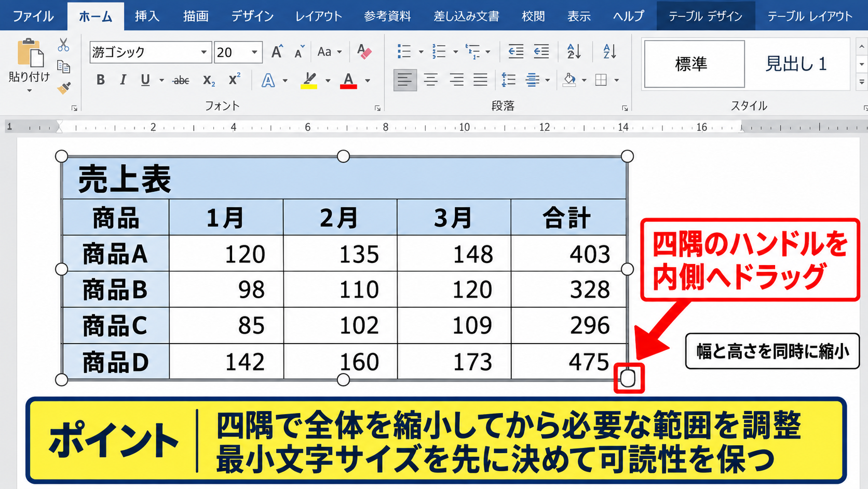Image resolution: width=868 pixels, height=489 pixels.
Task: Click the table's bottom-right resize handle
Action: coord(628,378)
